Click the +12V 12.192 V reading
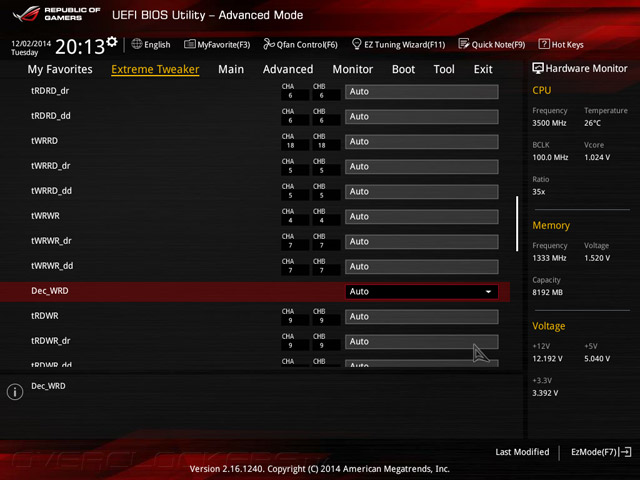The width and height of the screenshot is (640, 480). point(547,358)
